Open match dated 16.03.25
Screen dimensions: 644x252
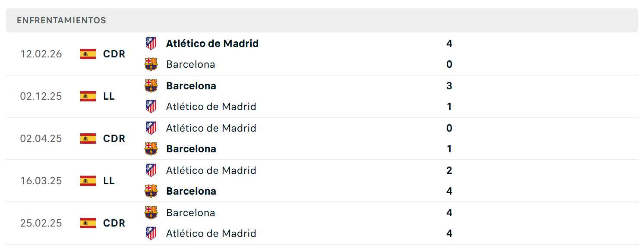click(x=322, y=181)
